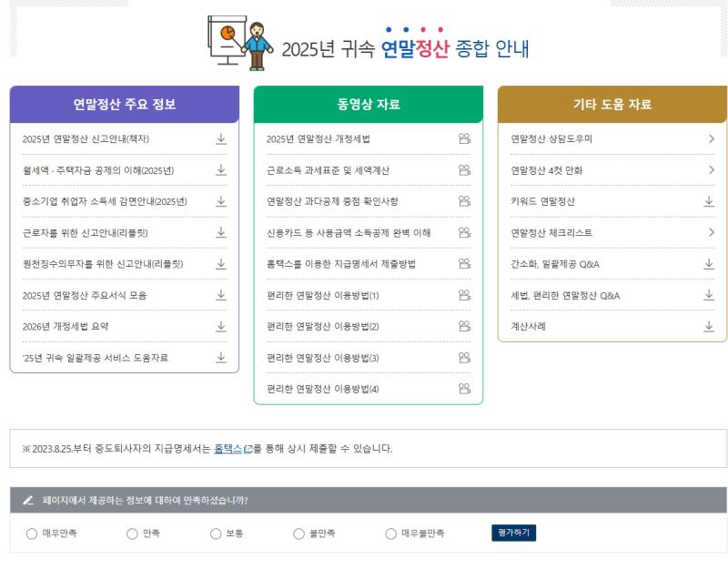This screenshot has width=728, height=580.
Task: Open chevron for 연말정산 상담도우미
Action: 712,138
